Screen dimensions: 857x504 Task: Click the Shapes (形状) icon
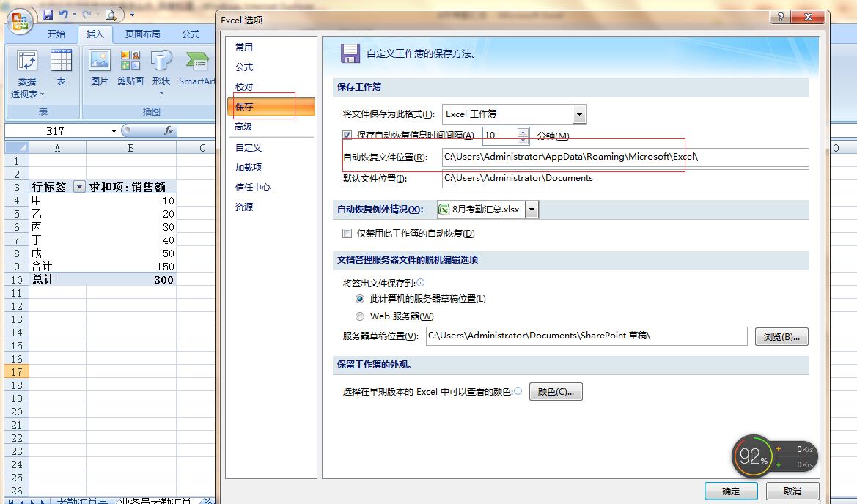coord(161,60)
